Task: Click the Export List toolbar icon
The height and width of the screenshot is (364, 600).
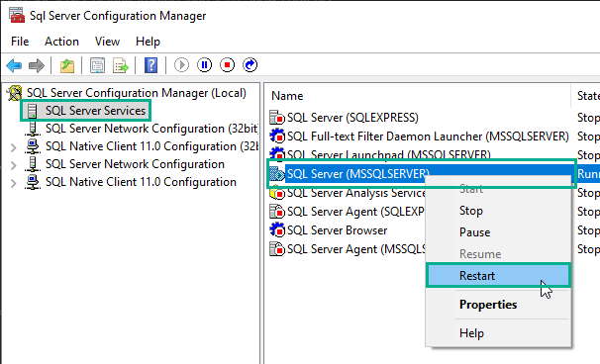Action: [121, 65]
